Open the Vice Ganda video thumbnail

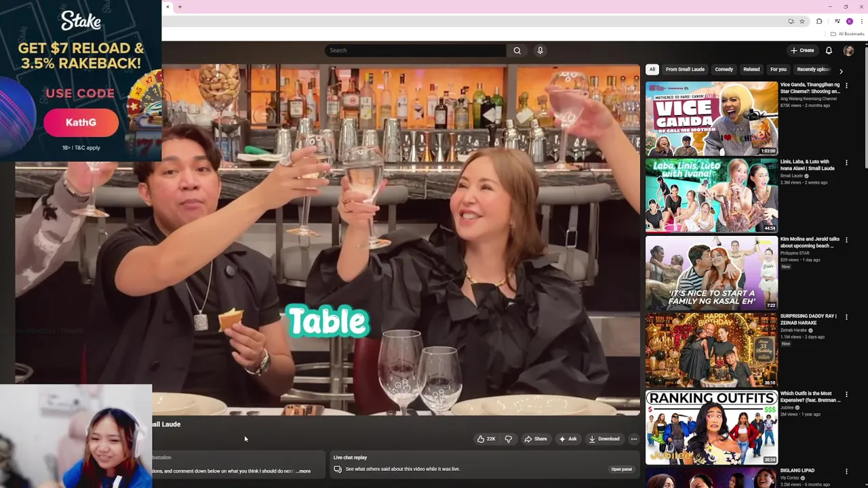pos(711,119)
